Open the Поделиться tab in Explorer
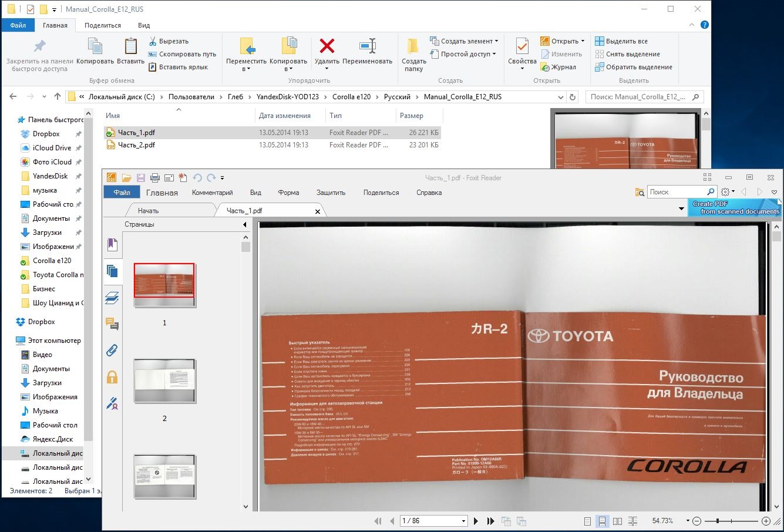The height and width of the screenshot is (532, 784). point(103,25)
